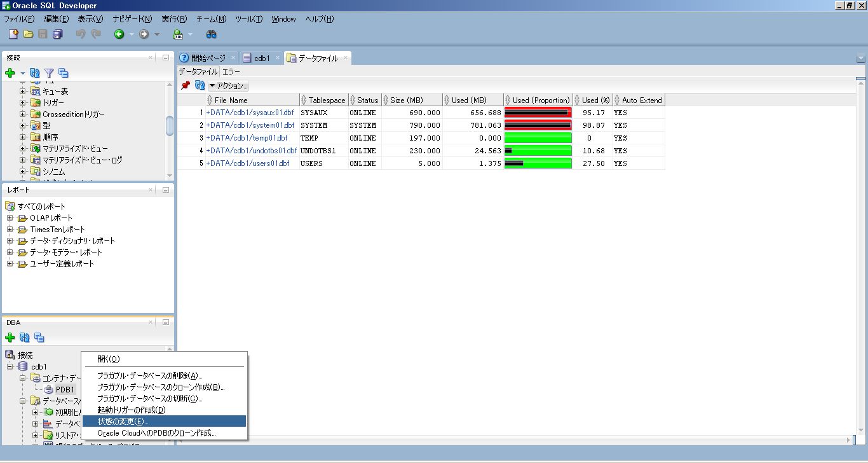Click the New file toolbar icon

point(13,34)
